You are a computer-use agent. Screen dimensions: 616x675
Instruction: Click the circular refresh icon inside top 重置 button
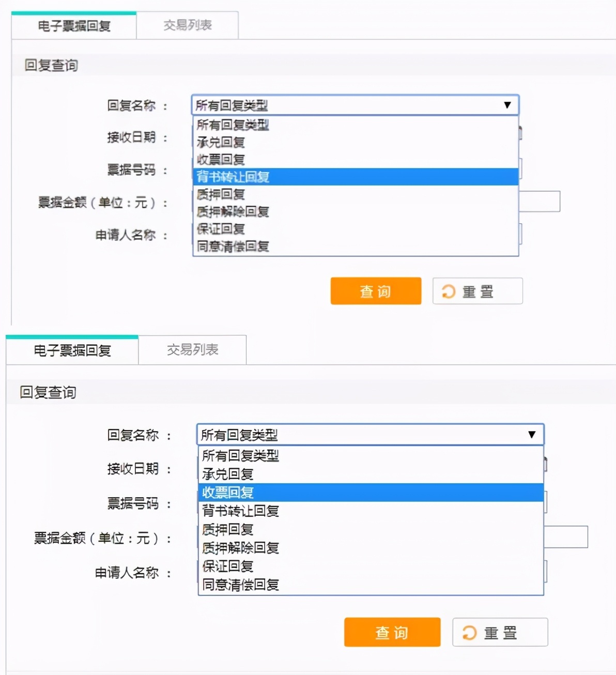coord(449,291)
